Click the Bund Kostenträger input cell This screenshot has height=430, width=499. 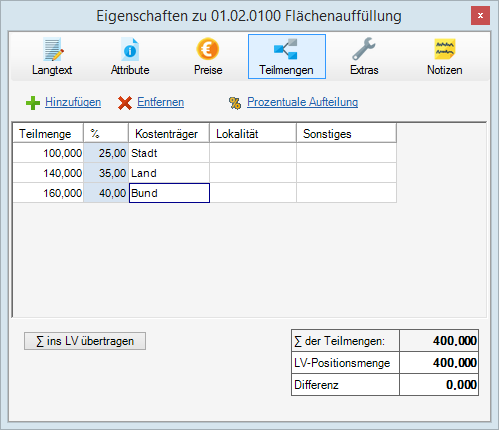click(x=169, y=193)
